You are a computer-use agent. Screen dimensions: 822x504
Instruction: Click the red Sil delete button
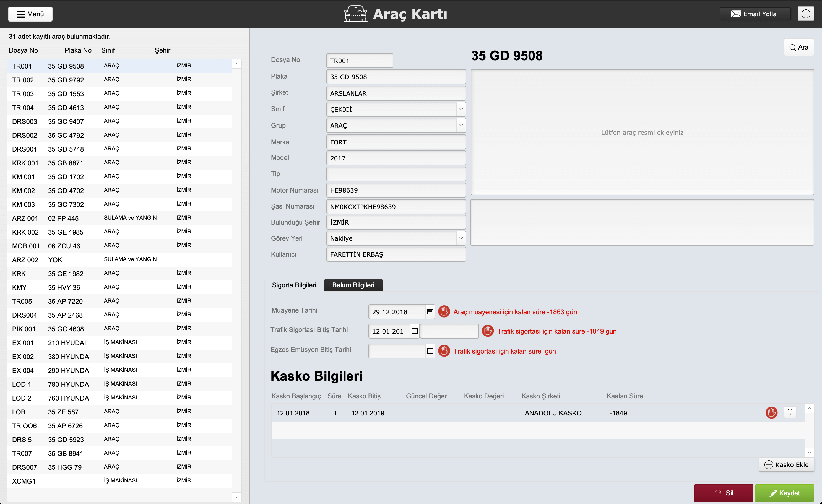(724, 493)
